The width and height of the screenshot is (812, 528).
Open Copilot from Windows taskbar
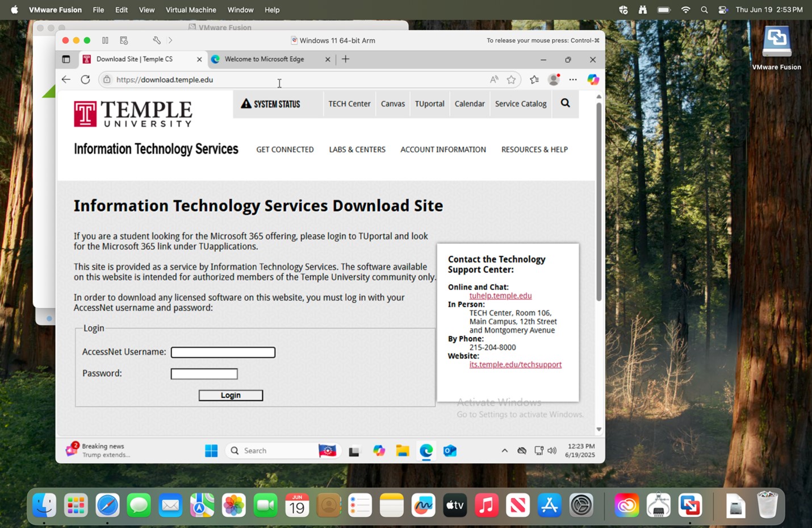(379, 451)
